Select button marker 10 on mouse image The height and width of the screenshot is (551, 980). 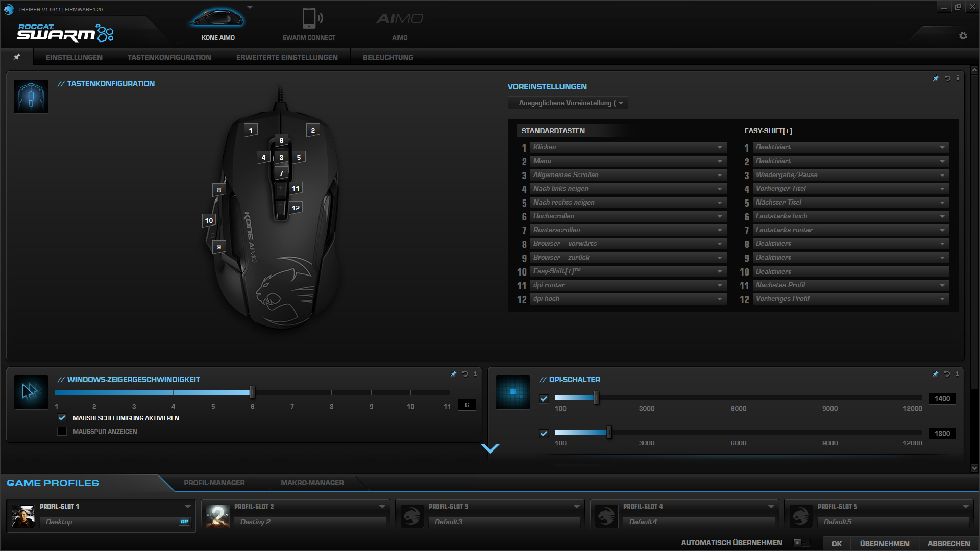click(209, 220)
